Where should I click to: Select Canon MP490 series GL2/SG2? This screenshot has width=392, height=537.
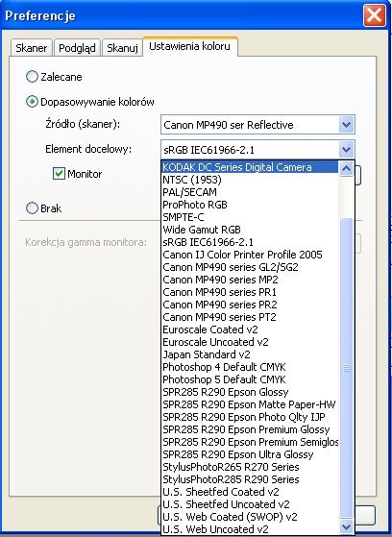(x=250, y=267)
